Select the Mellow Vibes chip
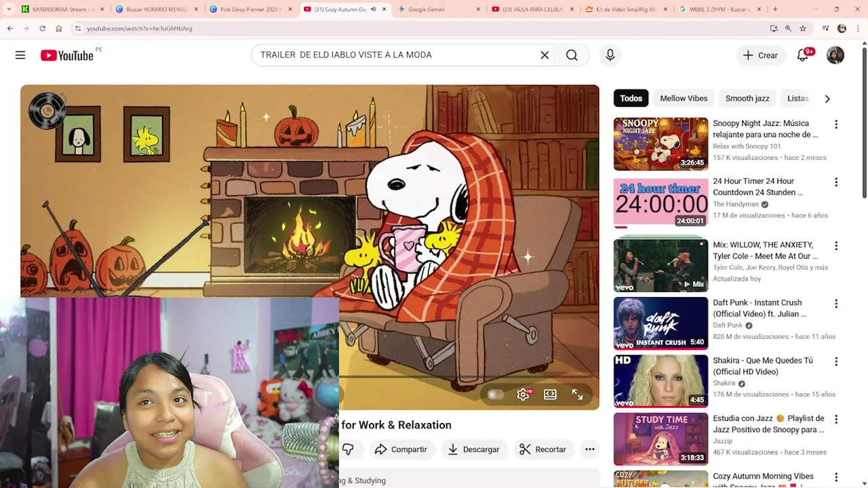868x488 pixels. pyautogui.click(x=684, y=98)
